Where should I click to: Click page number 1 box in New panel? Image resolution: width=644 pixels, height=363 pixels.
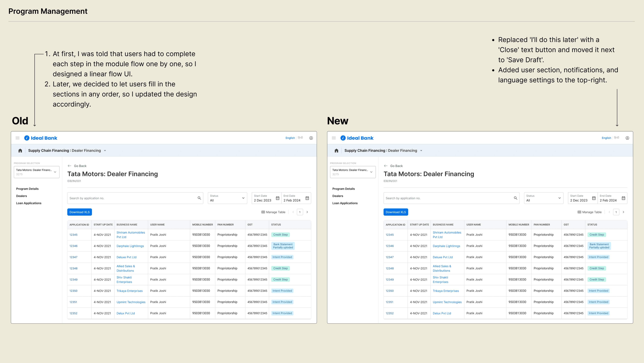(616, 212)
